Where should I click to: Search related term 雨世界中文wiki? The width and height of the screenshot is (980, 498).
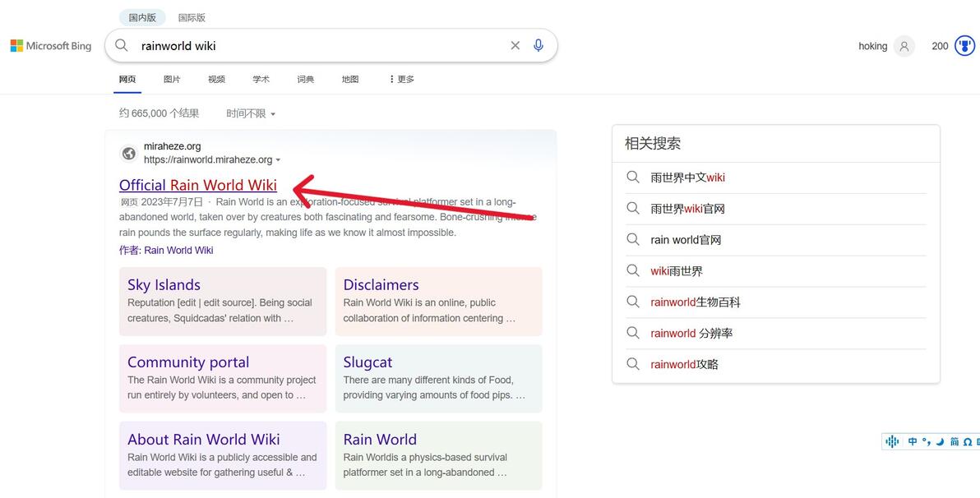click(687, 178)
